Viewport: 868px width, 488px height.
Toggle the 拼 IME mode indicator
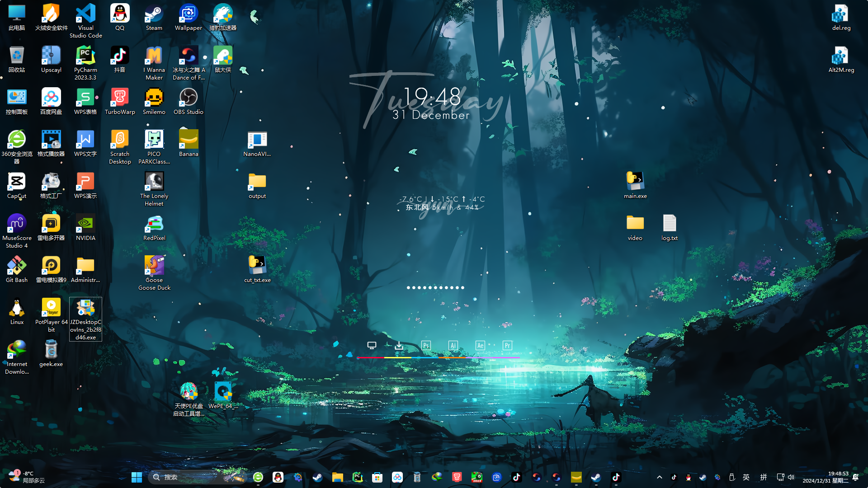coord(764,477)
